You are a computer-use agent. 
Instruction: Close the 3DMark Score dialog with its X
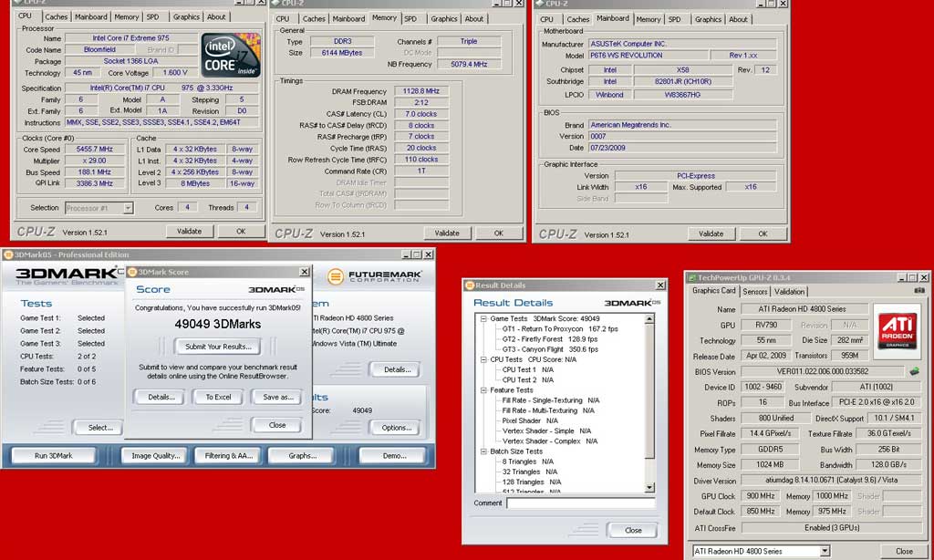tap(305, 272)
